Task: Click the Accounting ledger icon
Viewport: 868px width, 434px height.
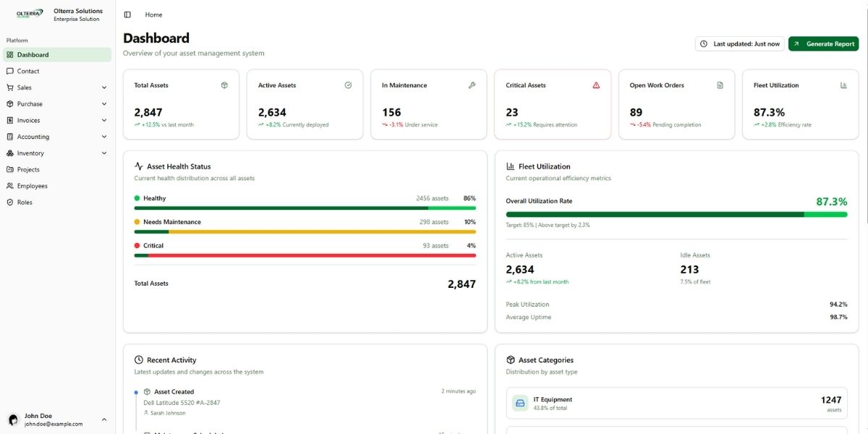Action: pos(10,137)
